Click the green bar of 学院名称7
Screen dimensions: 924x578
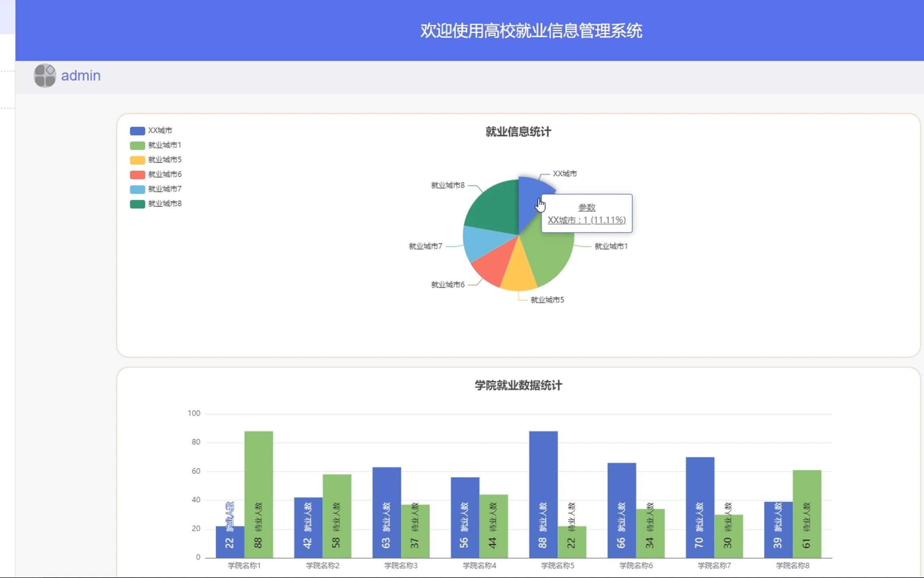(x=729, y=536)
